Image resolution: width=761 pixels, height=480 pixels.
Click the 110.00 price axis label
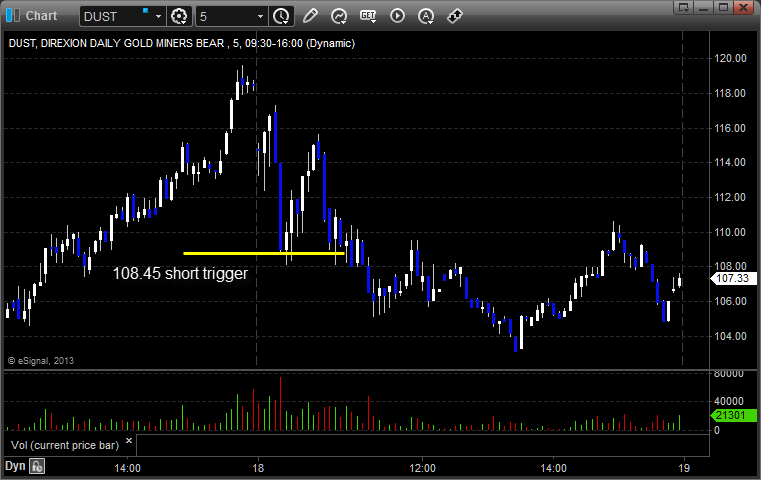pyautogui.click(x=730, y=232)
